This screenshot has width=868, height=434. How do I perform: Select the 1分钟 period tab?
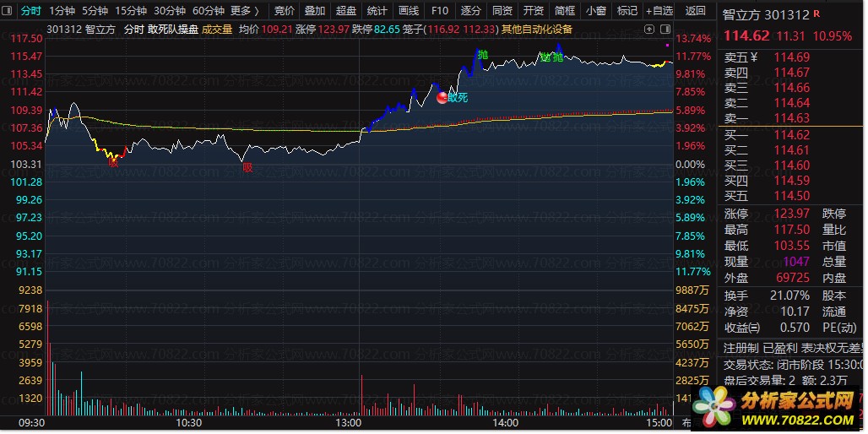[x=62, y=10]
